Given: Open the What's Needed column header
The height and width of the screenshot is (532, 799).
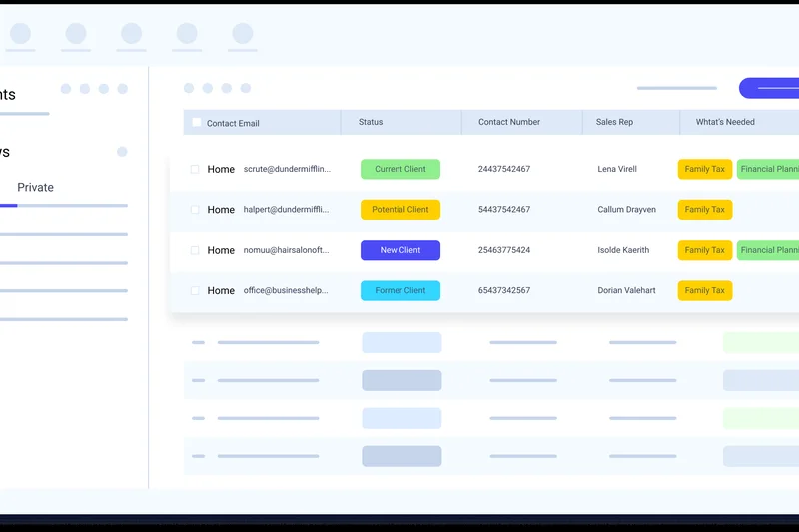Looking at the screenshot, I should (x=725, y=122).
